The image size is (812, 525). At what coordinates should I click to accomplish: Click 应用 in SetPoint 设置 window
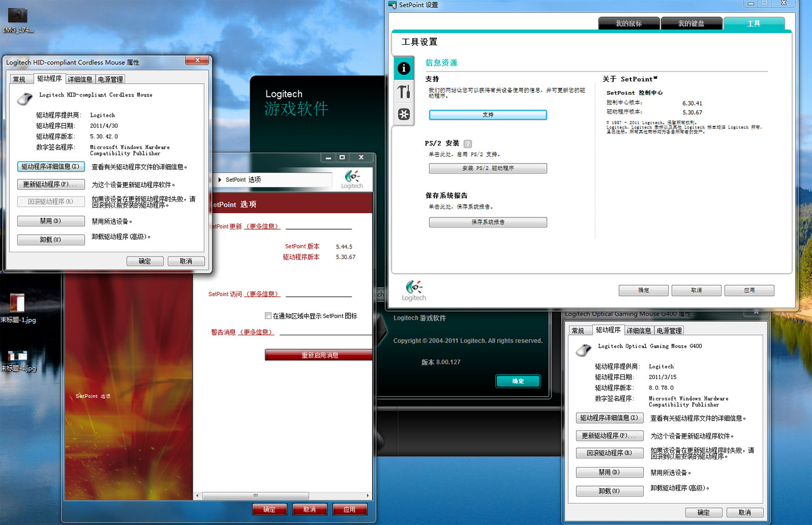pyautogui.click(x=749, y=290)
